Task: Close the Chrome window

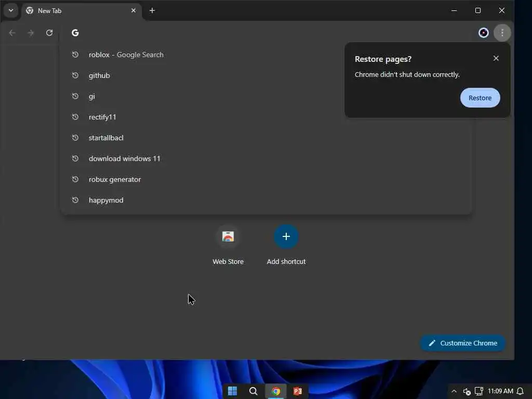Action: click(501, 10)
